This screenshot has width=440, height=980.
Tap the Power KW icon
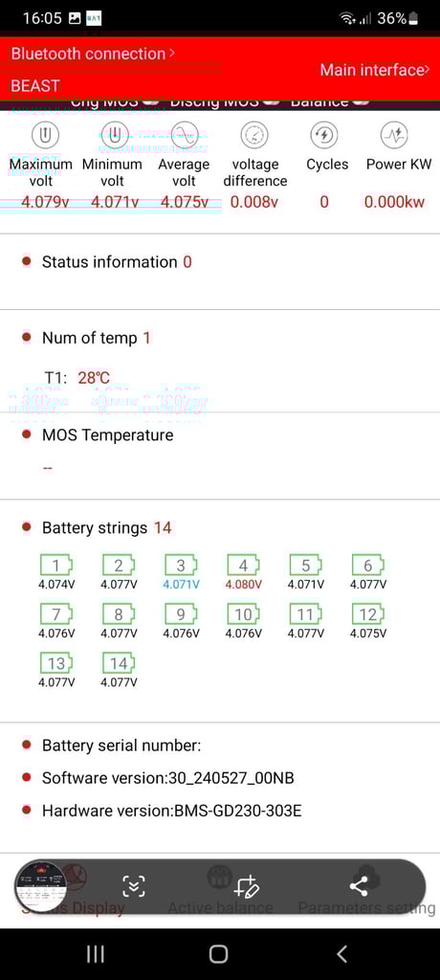tap(394, 135)
